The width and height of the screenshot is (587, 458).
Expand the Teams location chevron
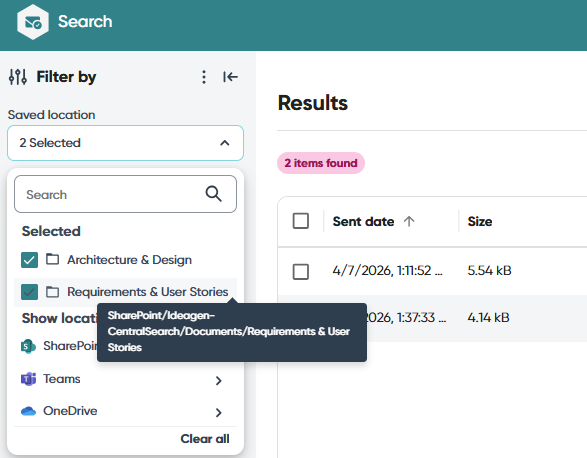click(219, 380)
